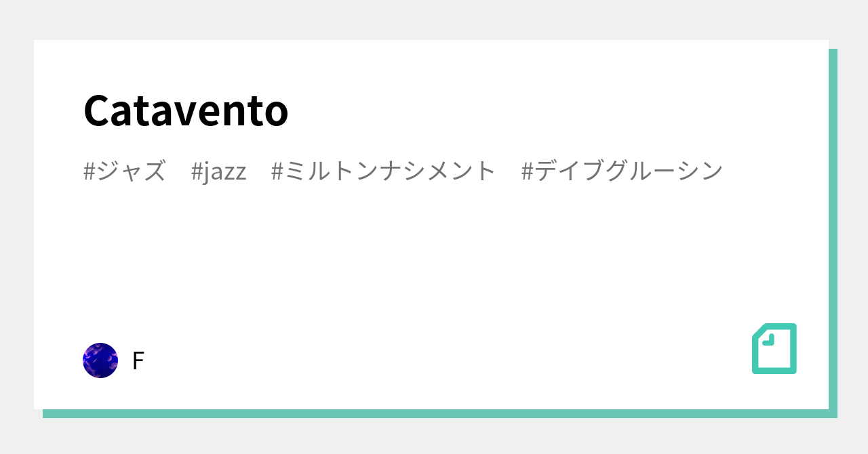Open the #ミルトンナシメント hashtag
This screenshot has height=454, width=868.
(x=384, y=171)
